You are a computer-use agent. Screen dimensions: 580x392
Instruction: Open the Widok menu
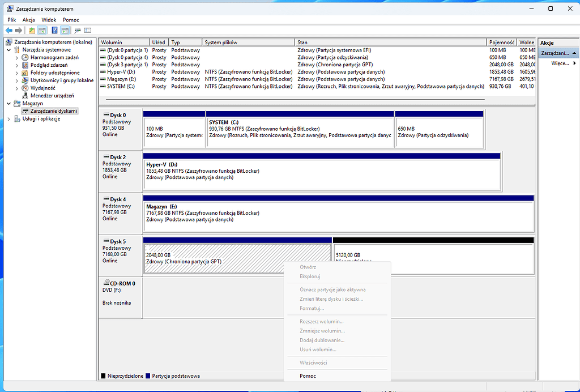click(49, 19)
